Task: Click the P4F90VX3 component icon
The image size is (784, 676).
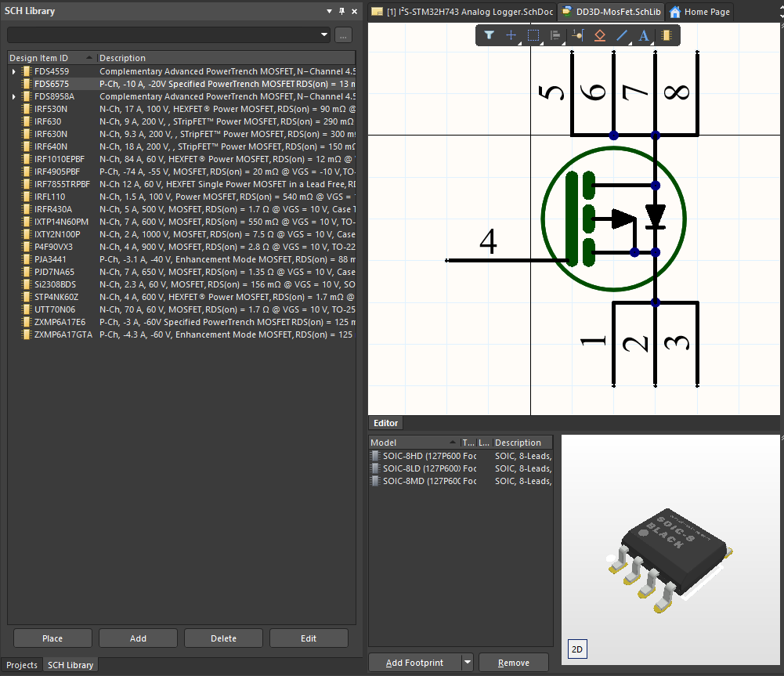Action: click(27, 247)
